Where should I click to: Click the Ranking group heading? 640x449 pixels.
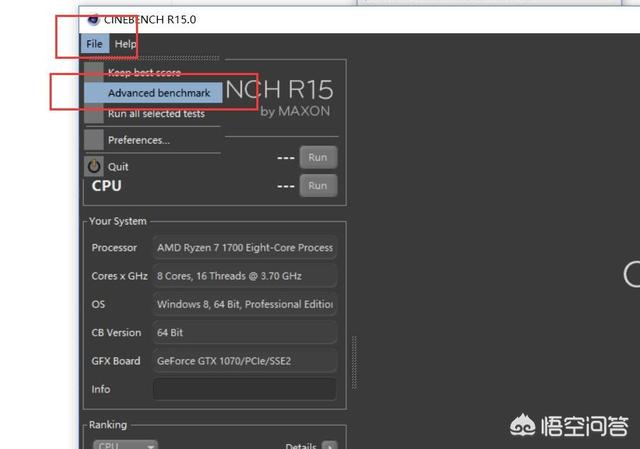[108, 425]
